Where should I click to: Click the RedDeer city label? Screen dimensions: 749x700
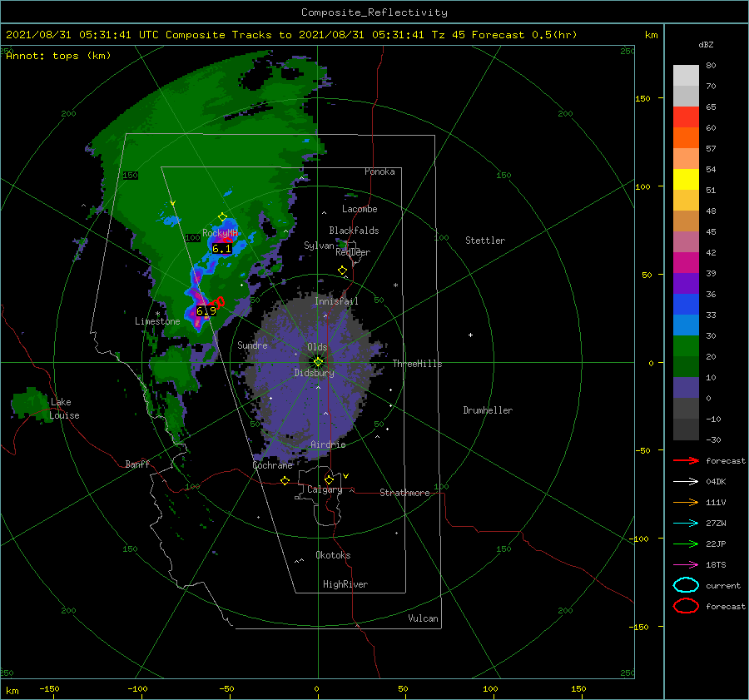(353, 252)
